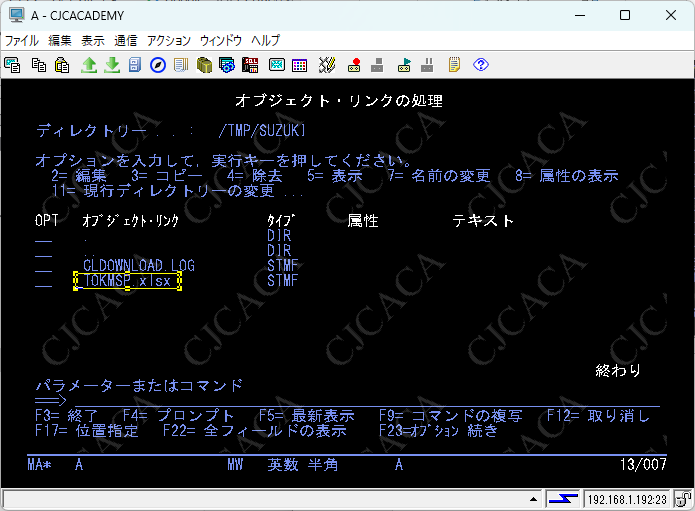Click the blue compass icon in toolbar

158,65
